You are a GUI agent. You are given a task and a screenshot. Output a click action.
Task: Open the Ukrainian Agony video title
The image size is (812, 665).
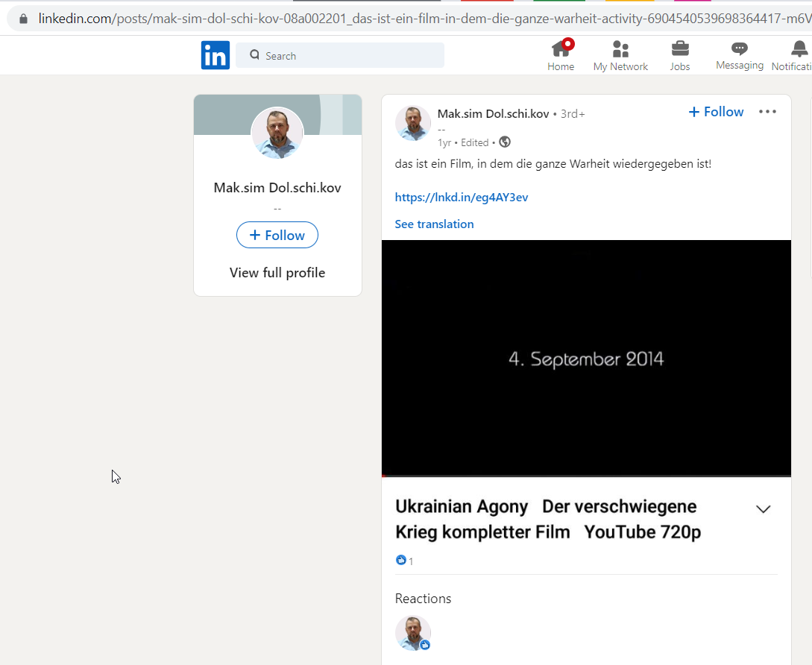coord(548,519)
